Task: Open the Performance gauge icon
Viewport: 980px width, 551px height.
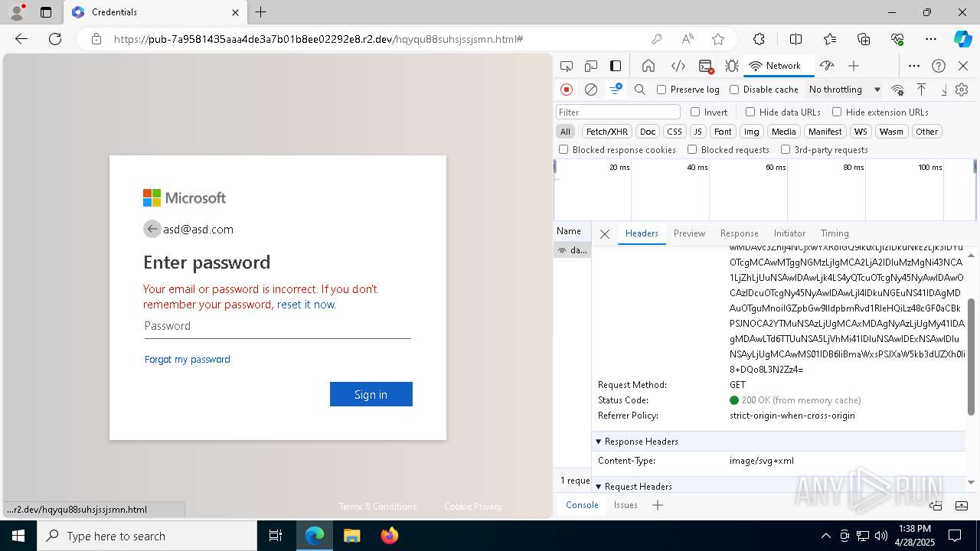Action: (x=826, y=66)
